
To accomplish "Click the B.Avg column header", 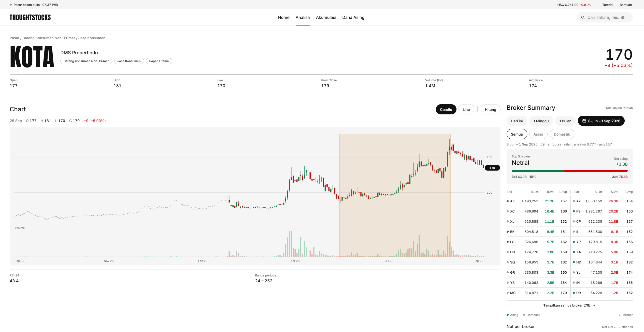I will 563,192.
